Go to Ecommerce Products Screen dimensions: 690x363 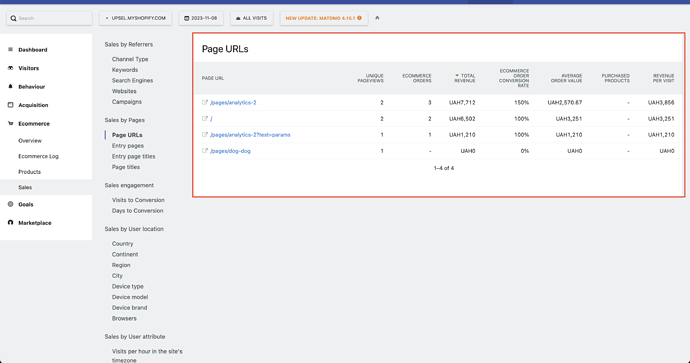tap(29, 172)
